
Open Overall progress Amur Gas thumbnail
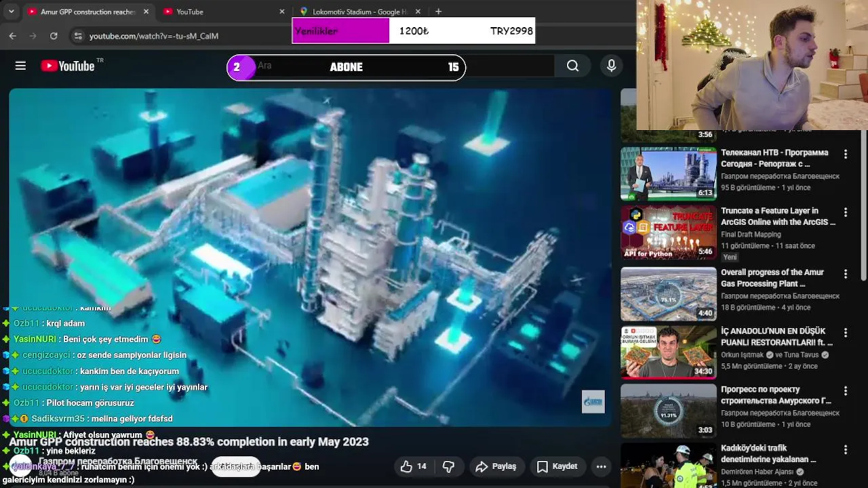(x=669, y=294)
